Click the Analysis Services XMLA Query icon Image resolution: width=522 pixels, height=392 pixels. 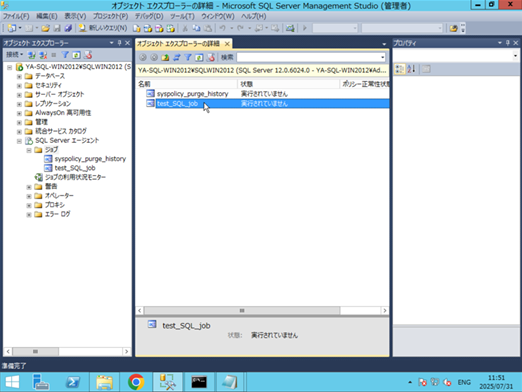click(170, 28)
